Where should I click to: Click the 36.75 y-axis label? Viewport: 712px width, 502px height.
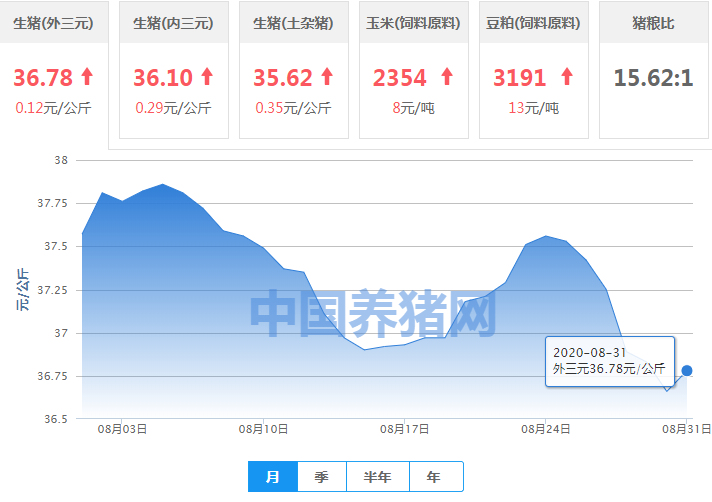(52, 376)
